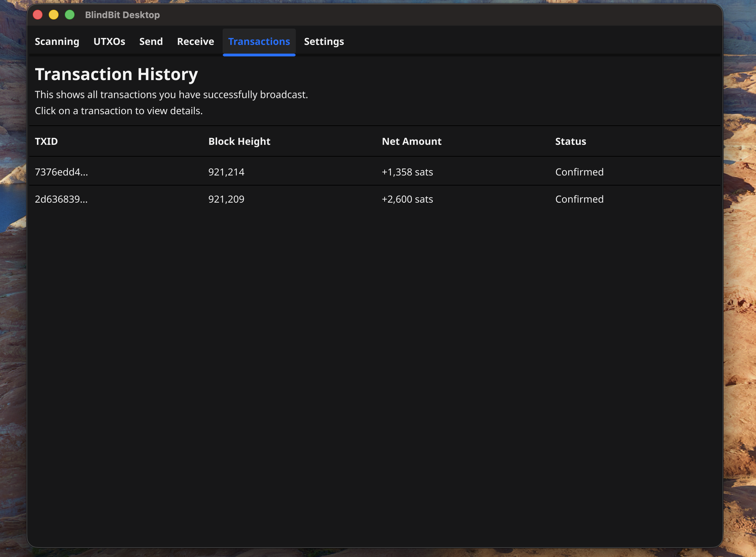The height and width of the screenshot is (557, 756).
Task: Open the Settings tab
Action: coord(324,41)
